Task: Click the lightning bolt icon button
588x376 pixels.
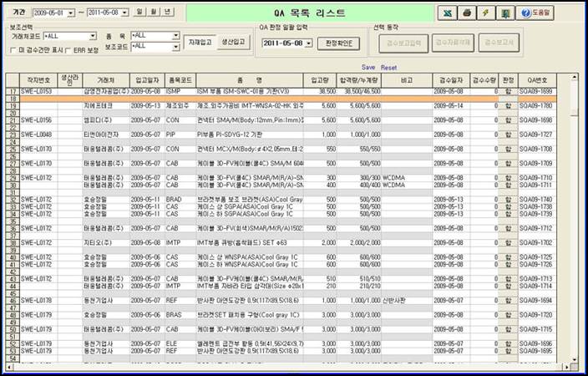Action: (x=486, y=13)
